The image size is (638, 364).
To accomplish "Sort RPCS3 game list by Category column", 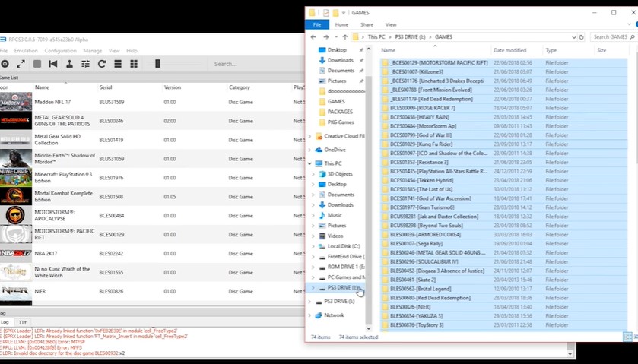I will tap(240, 87).
